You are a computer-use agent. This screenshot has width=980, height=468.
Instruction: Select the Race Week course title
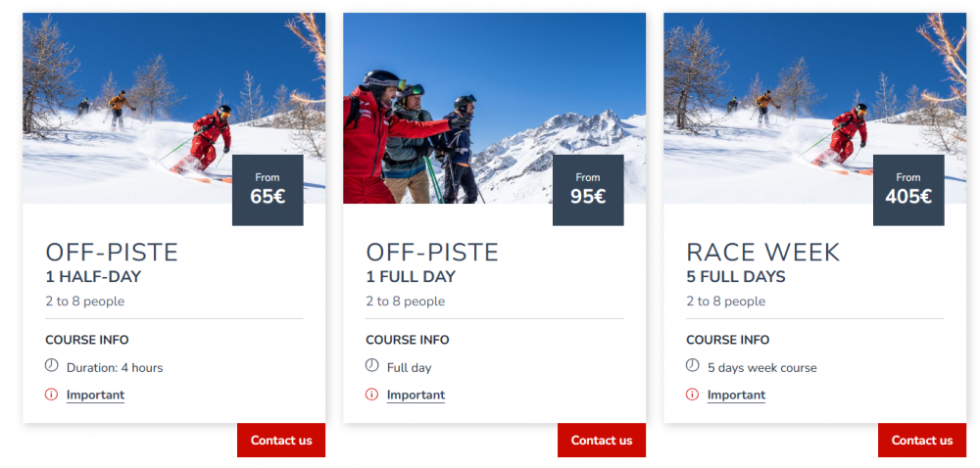[763, 253]
